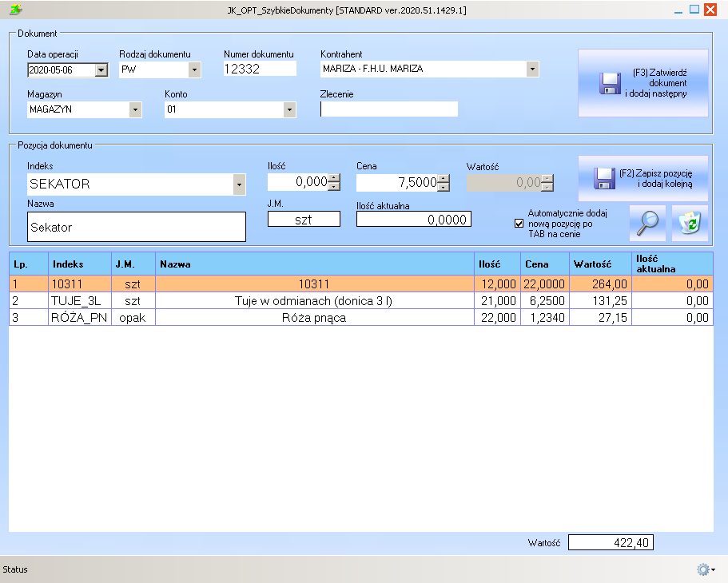Click the Zlecenie input field
The height and width of the screenshot is (583, 728).
click(x=389, y=109)
